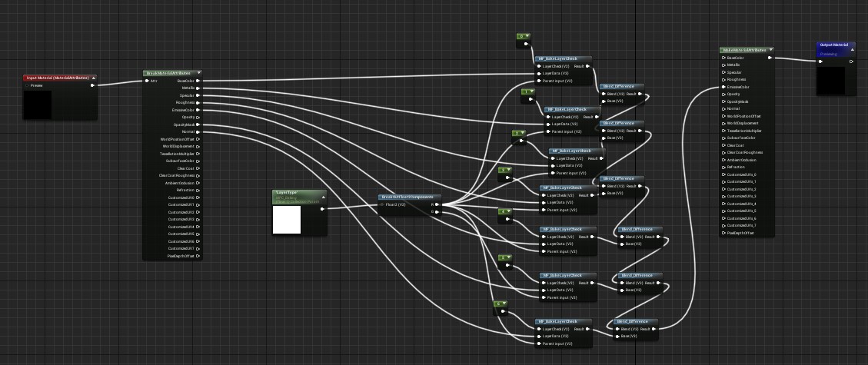Open the dropdown arrow on constant 6 node
Viewport: 868px width, 365px height.
point(505,304)
